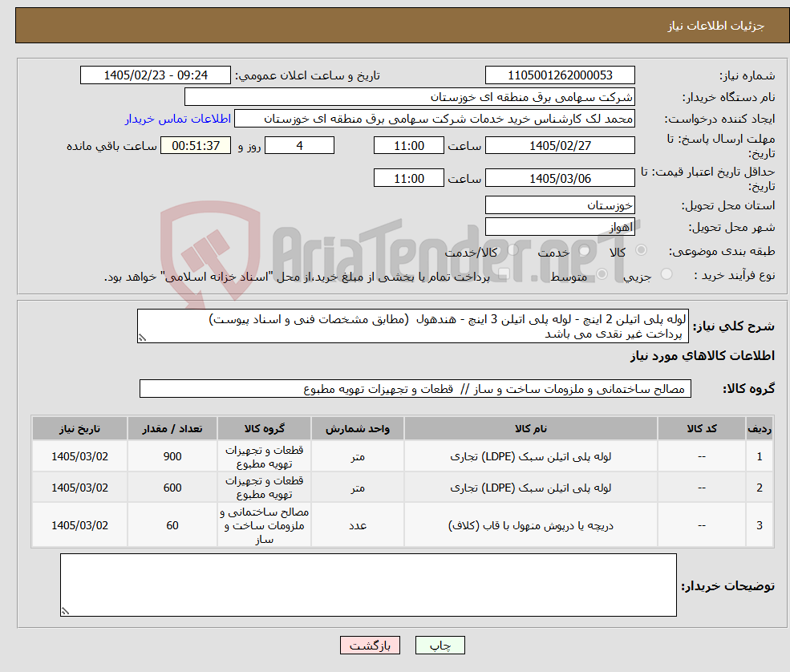Viewport: 790px width, 672px height.
Task: Select the کالا/خدمت radio button
Action: (x=512, y=250)
